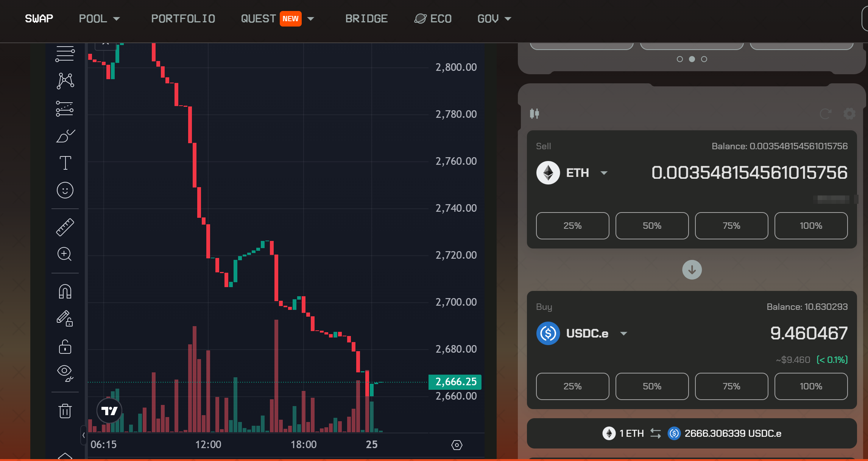This screenshot has width=868, height=461.
Task: Activate the chart zoom-in tool
Action: coord(65,254)
